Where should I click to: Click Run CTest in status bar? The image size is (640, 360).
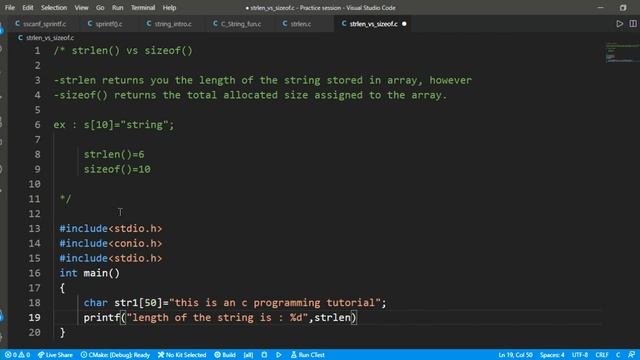click(x=307, y=355)
